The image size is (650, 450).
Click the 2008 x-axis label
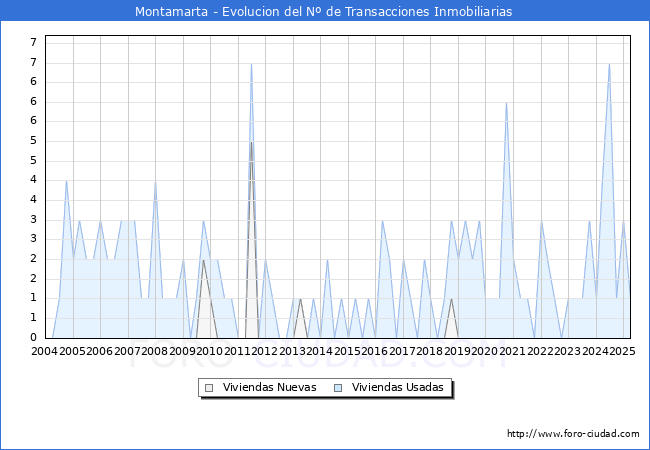tap(155, 351)
